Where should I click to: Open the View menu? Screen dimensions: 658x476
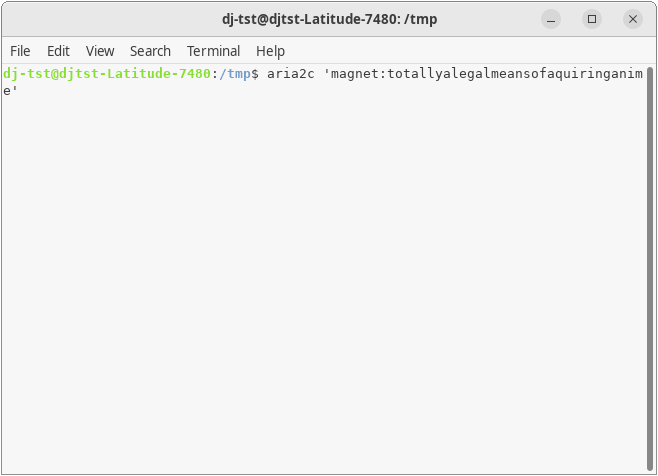pyautogui.click(x=100, y=51)
